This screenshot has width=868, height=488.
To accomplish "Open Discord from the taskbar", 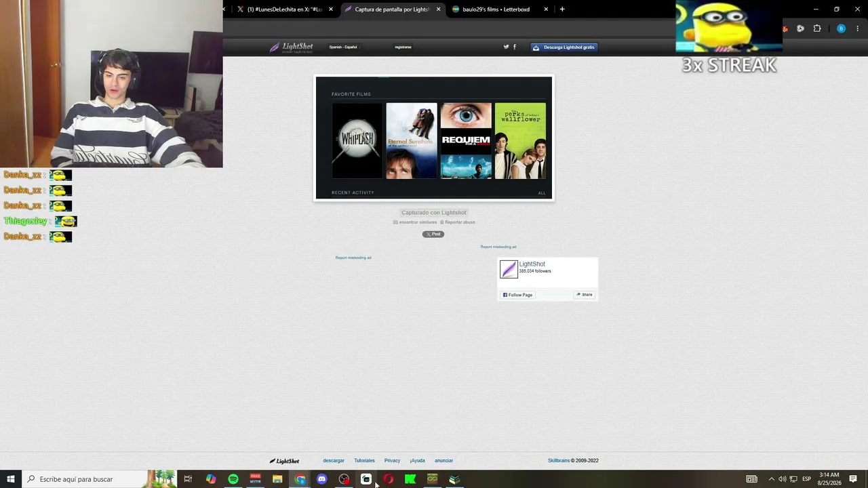I will pyautogui.click(x=322, y=479).
